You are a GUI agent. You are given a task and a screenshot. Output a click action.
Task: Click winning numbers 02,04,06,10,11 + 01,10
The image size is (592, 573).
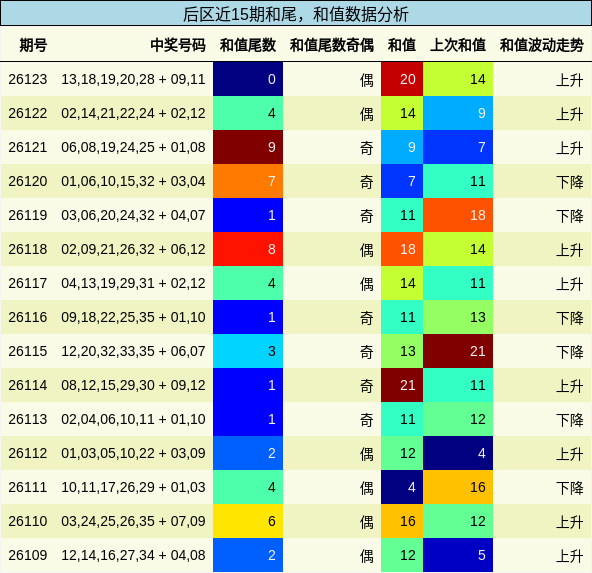tap(133, 419)
